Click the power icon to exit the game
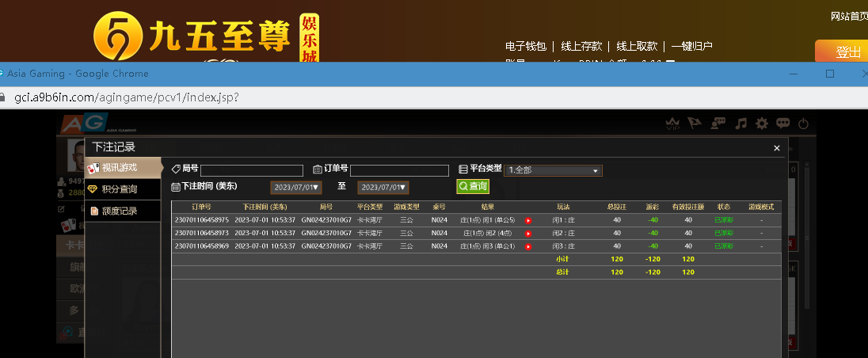 point(803,124)
